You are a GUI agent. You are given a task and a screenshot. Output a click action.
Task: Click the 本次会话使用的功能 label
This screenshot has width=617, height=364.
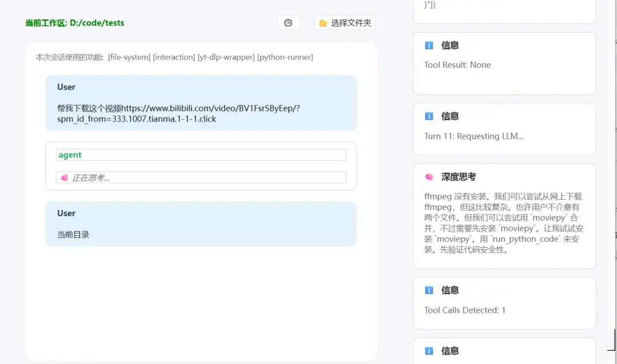[x=70, y=57]
